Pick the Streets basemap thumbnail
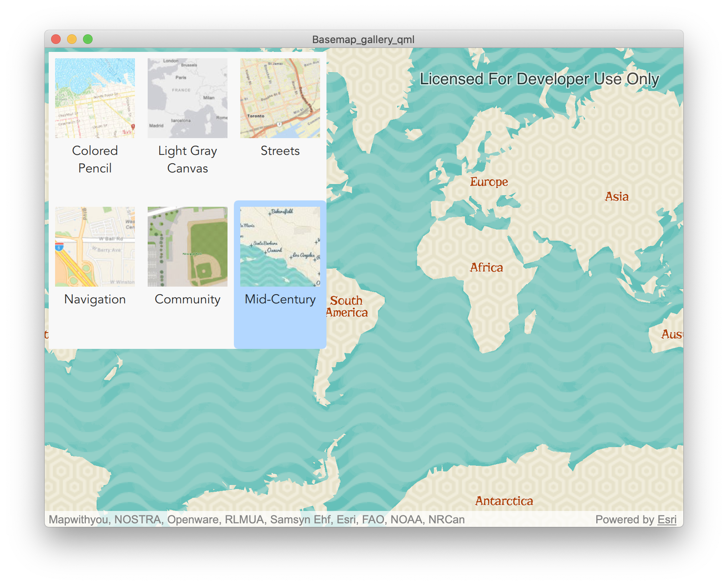The width and height of the screenshot is (728, 586). coord(280,98)
